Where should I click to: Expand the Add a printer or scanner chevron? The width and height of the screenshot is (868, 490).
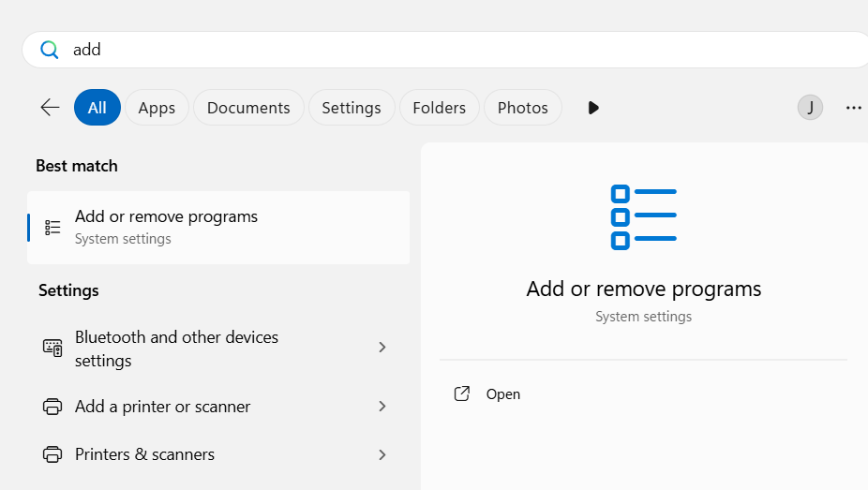pos(382,407)
